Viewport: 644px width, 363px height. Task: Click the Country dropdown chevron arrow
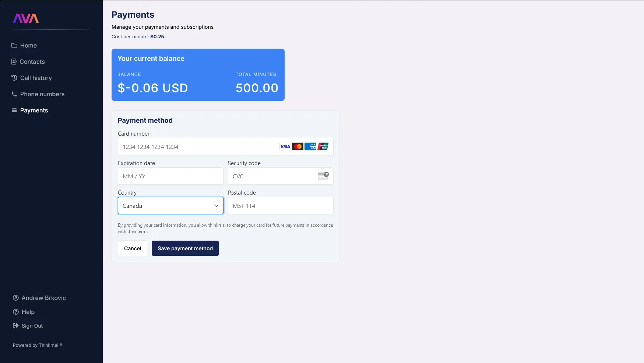(216, 206)
